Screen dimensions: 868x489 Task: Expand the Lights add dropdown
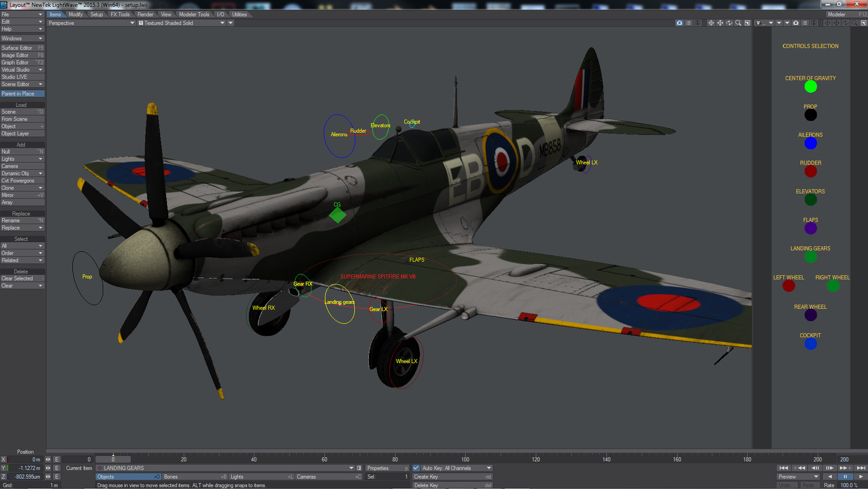pos(22,159)
